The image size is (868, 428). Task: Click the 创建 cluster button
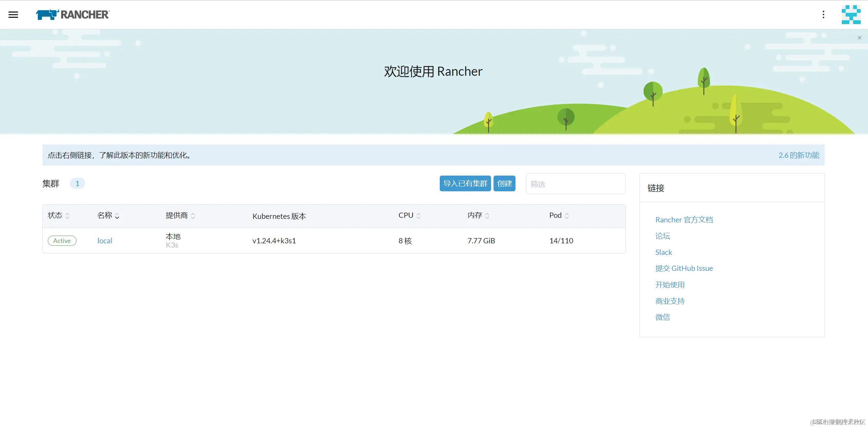[x=504, y=184]
